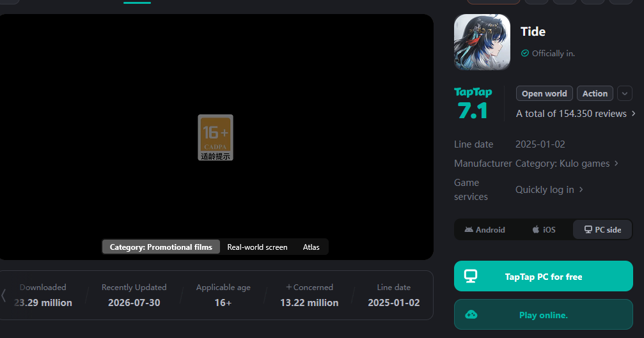Click the left arrow on the stats bar

(x=4, y=295)
